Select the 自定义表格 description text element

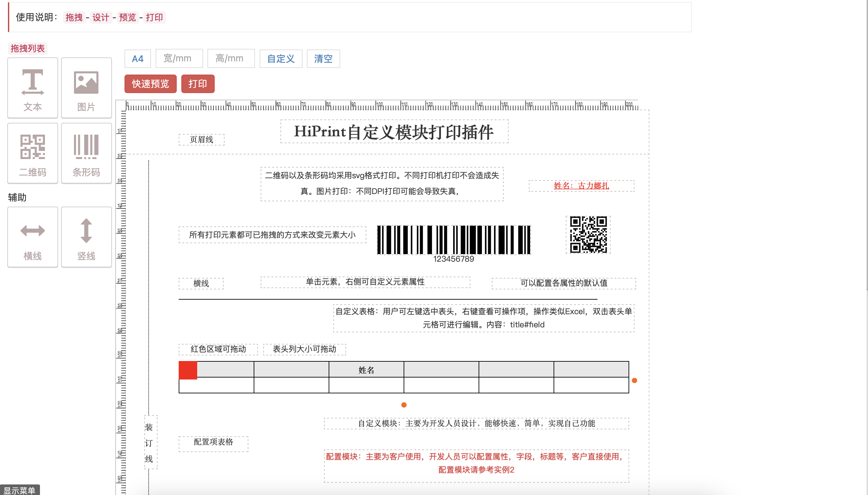click(x=484, y=318)
